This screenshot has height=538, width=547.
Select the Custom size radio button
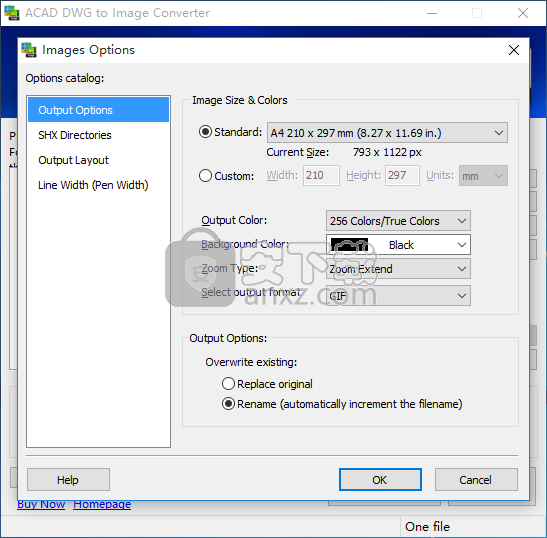205,175
